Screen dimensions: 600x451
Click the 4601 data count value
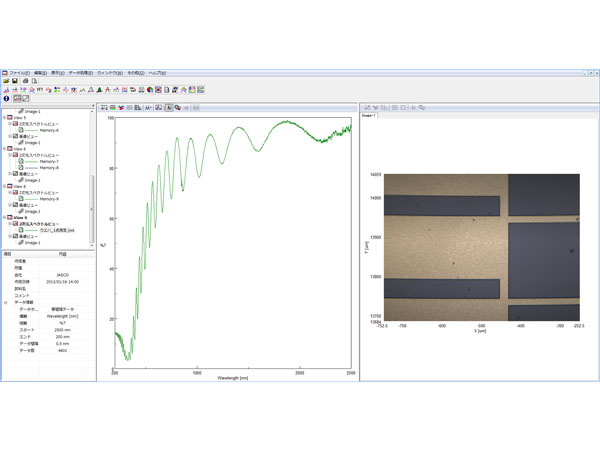click(x=62, y=350)
